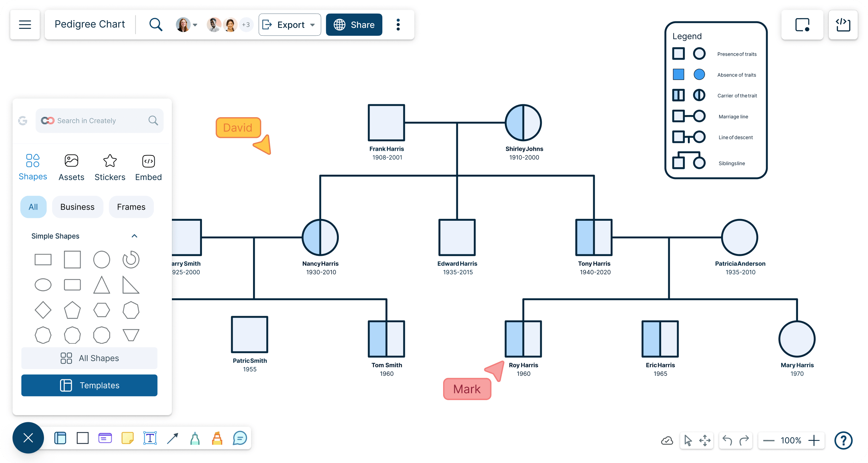Pick the triangle shape
Screen dimensions: 868x463
tap(101, 285)
